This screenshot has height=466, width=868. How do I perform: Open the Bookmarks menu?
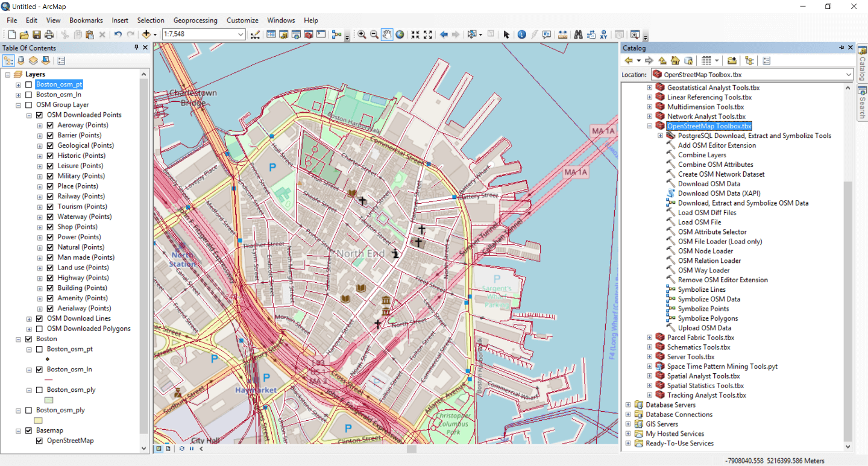pyautogui.click(x=86, y=20)
